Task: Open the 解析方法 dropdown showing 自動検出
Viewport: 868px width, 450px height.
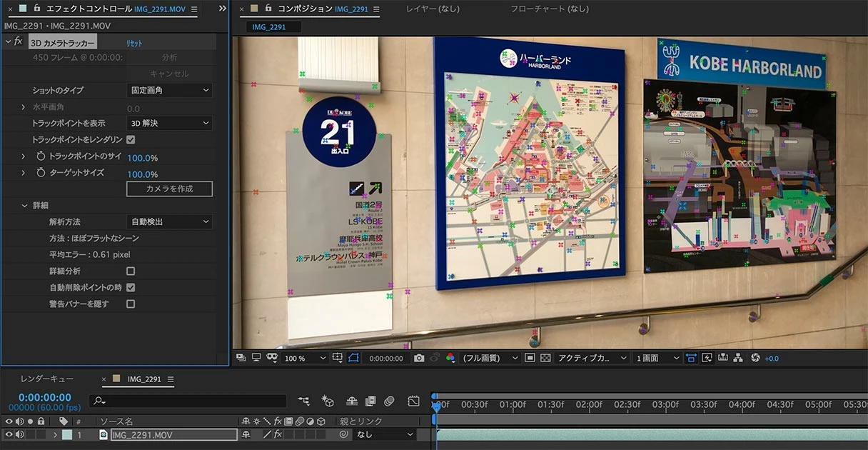Action: click(170, 222)
